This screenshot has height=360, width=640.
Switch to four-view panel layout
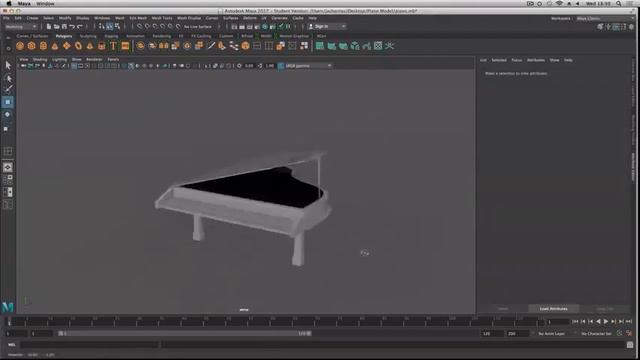pos(8,180)
